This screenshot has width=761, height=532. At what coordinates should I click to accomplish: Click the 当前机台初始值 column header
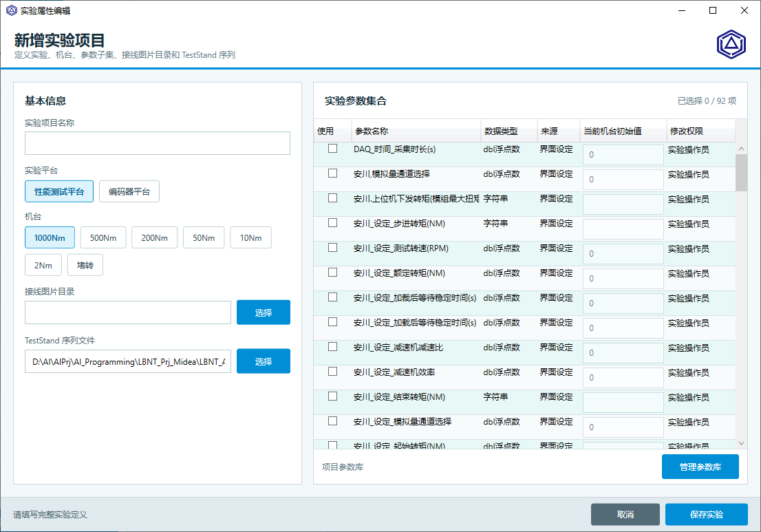point(623,131)
